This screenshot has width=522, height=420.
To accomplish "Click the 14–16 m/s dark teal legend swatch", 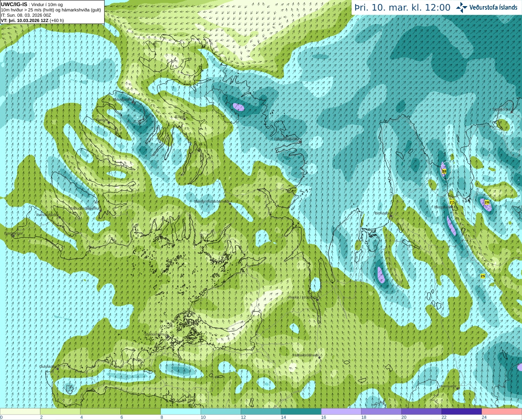I will tap(301, 411).
